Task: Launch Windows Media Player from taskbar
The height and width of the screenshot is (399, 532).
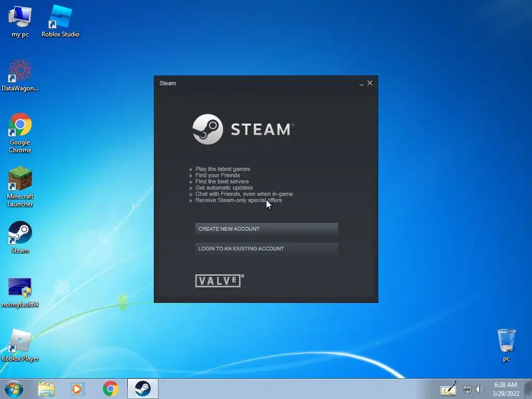Action: [77, 389]
